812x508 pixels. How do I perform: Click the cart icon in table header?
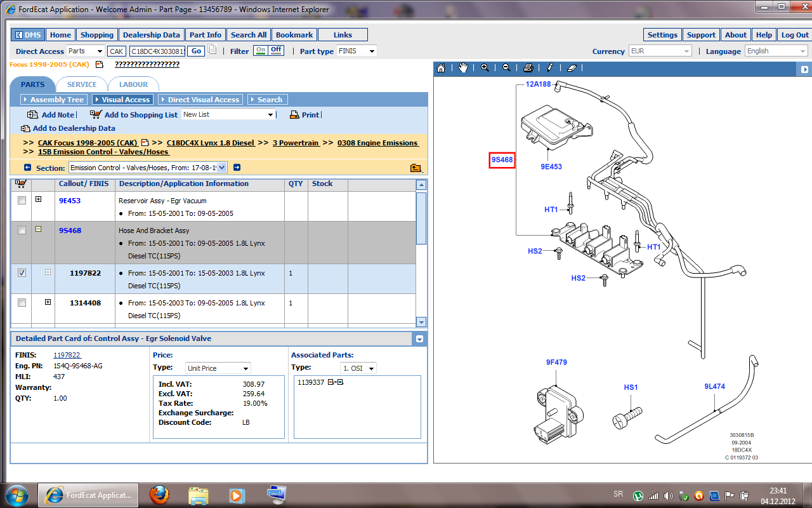click(20, 184)
